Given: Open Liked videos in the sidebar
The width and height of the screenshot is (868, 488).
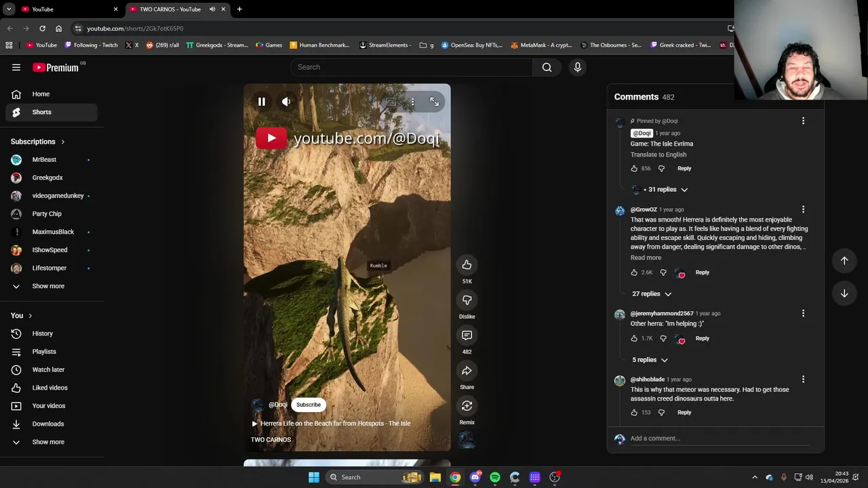Looking at the screenshot, I should [52, 388].
